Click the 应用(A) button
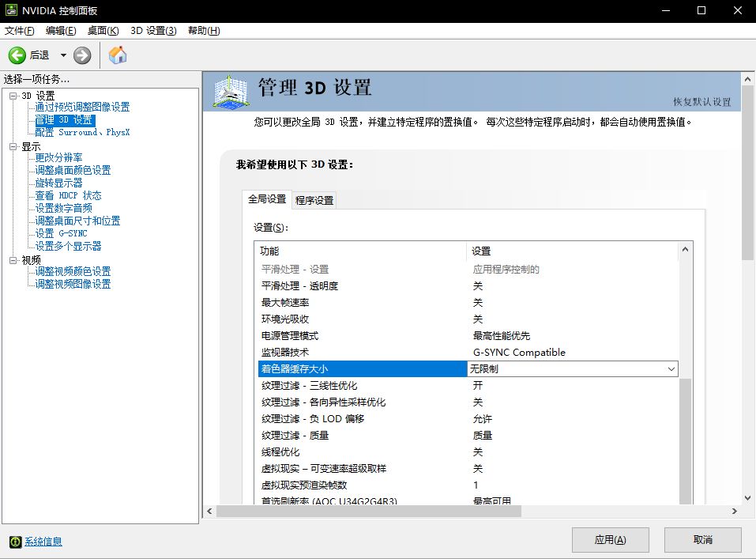Image resolution: width=756 pixels, height=559 pixels. click(x=611, y=540)
